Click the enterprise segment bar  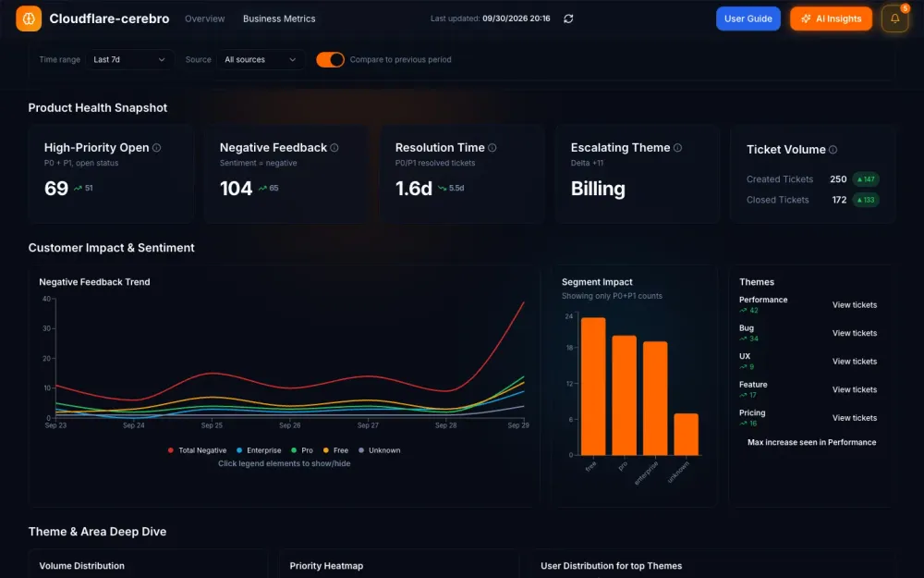(x=655, y=398)
